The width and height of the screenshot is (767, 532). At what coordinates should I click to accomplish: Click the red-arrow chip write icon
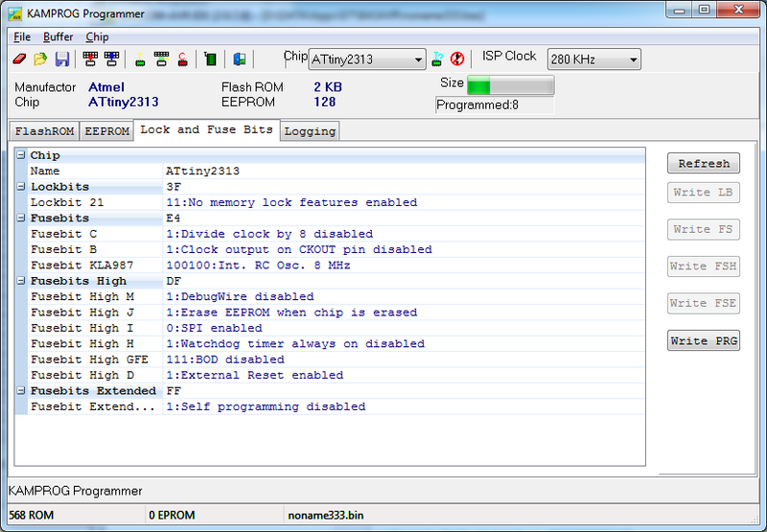[90, 59]
